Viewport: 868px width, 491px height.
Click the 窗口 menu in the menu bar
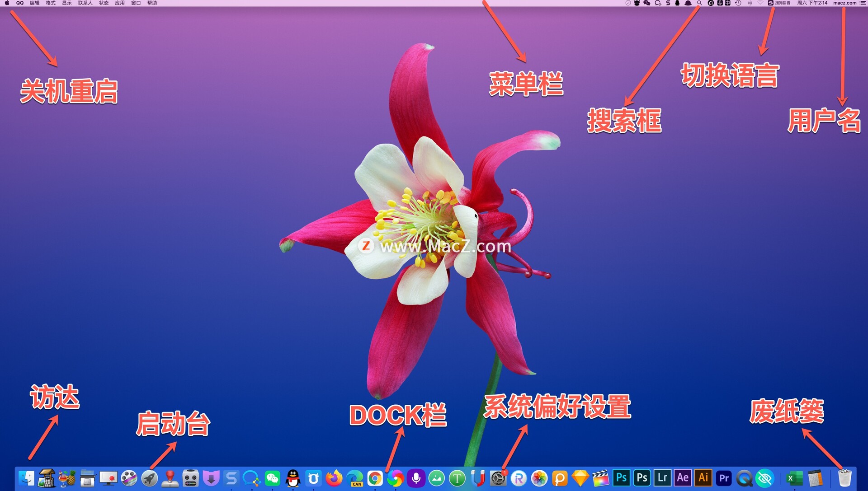tap(136, 3)
